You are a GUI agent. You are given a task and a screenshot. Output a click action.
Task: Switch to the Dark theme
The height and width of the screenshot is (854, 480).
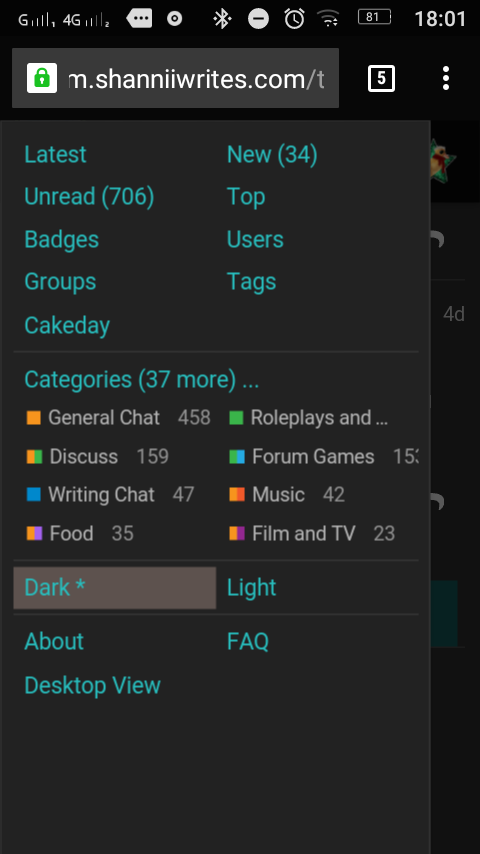114,588
